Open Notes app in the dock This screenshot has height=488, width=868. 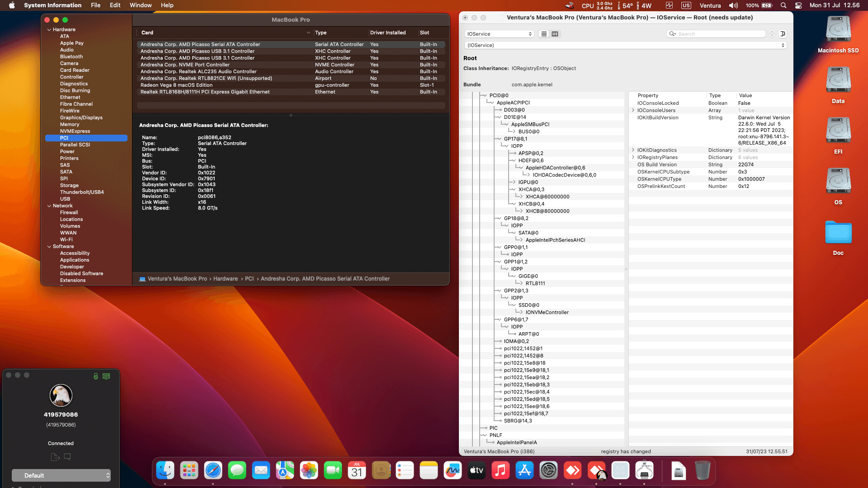click(x=429, y=471)
